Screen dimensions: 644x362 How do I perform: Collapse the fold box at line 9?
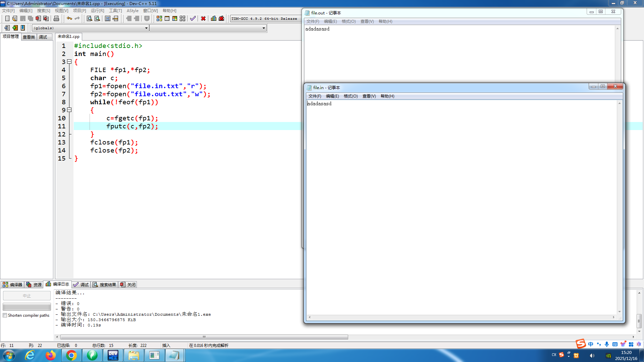pos(69,110)
